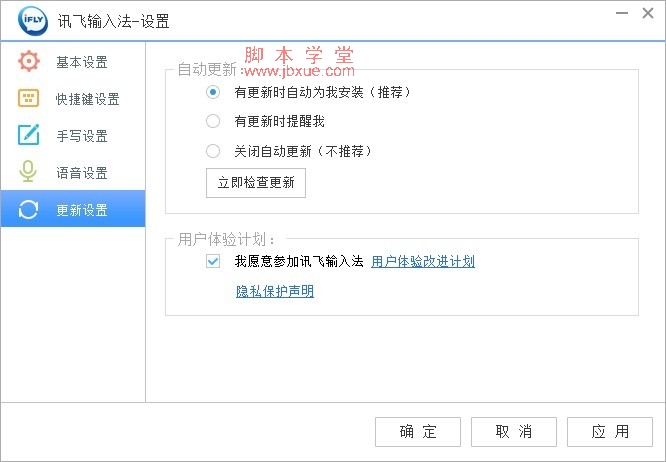Confirm with the 确定 button

[418, 432]
